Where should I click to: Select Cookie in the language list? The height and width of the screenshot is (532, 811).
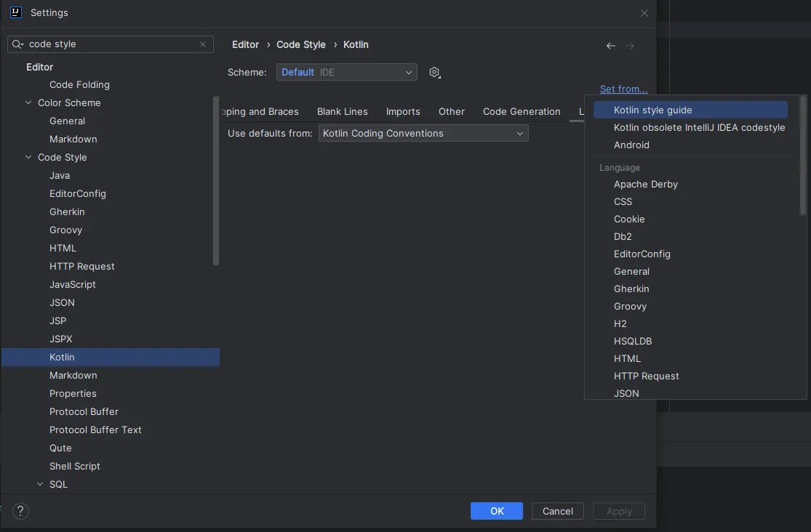(690, 219)
